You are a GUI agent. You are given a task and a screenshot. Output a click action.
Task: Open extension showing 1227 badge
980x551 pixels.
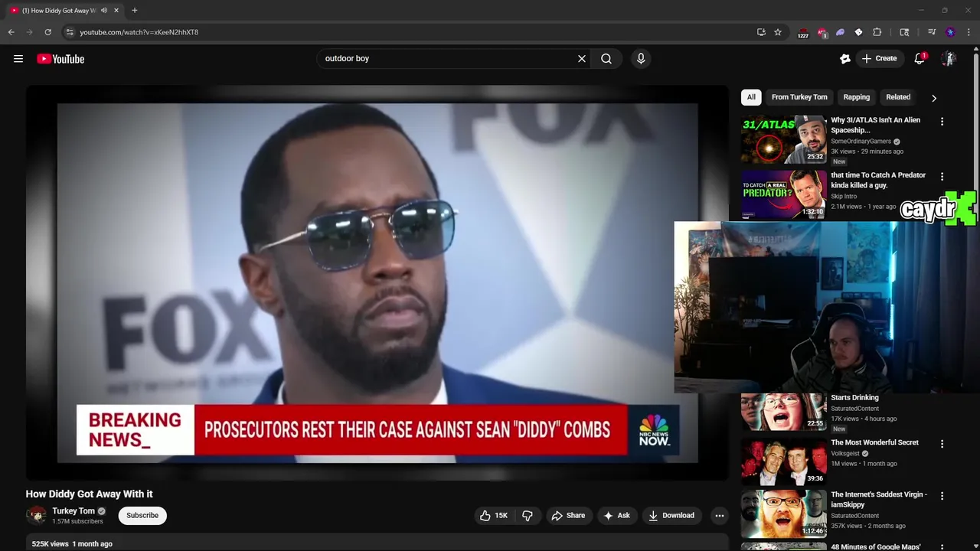(x=802, y=33)
